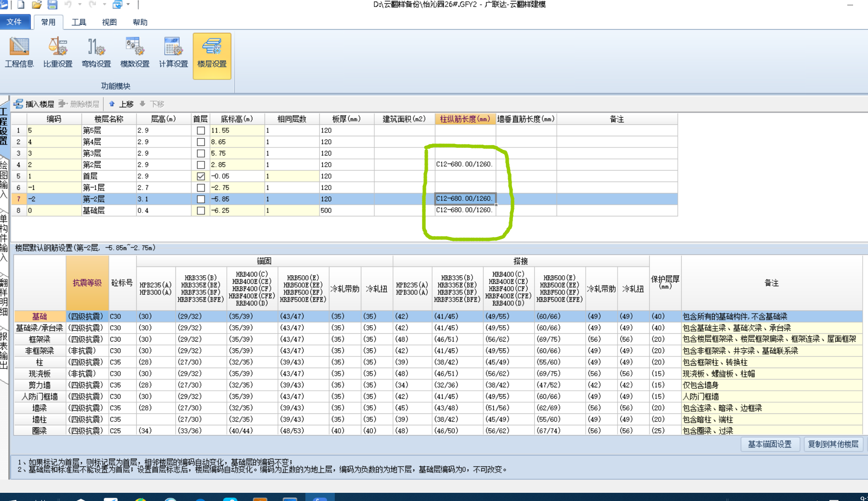Uncheck 首层 checkbox in 首层 row
The width and height of the screenshot is (868, 501).
[x=201, y=176]
